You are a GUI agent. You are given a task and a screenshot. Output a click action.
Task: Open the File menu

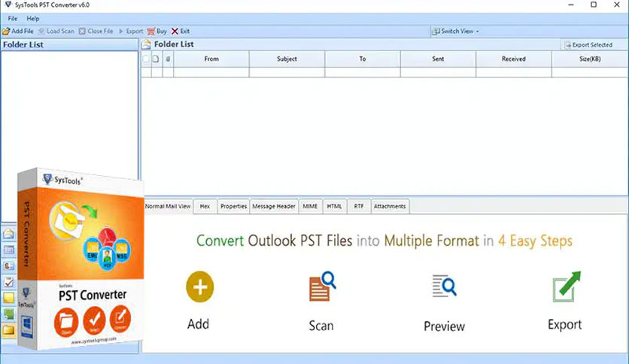coord(13,19)
